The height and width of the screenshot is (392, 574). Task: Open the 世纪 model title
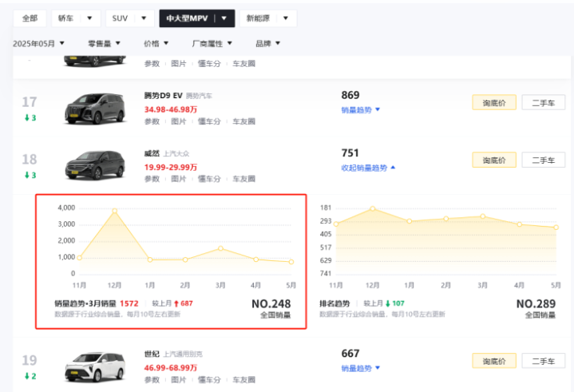click(152, 354)
